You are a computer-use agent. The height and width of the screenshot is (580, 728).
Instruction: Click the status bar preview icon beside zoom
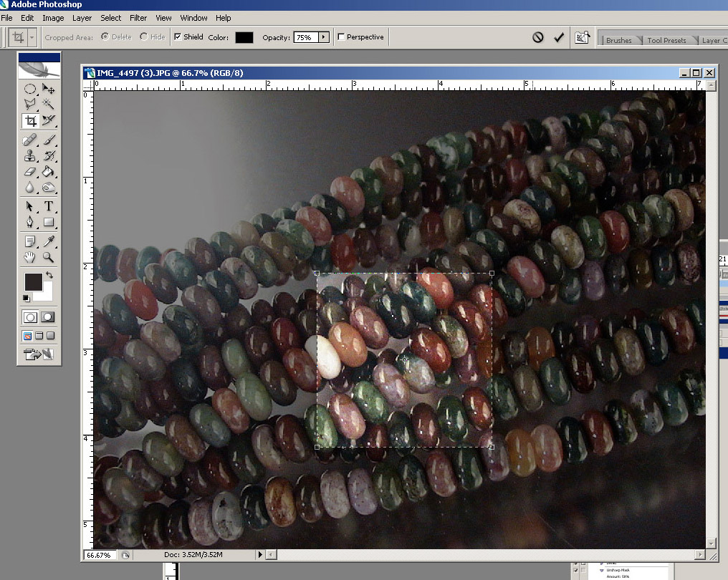point(125,555)
